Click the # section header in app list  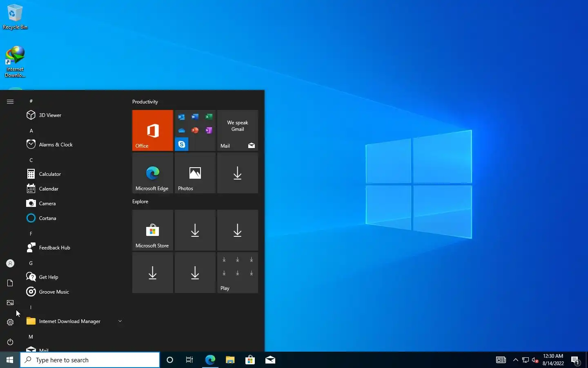(x=31, y=101)
